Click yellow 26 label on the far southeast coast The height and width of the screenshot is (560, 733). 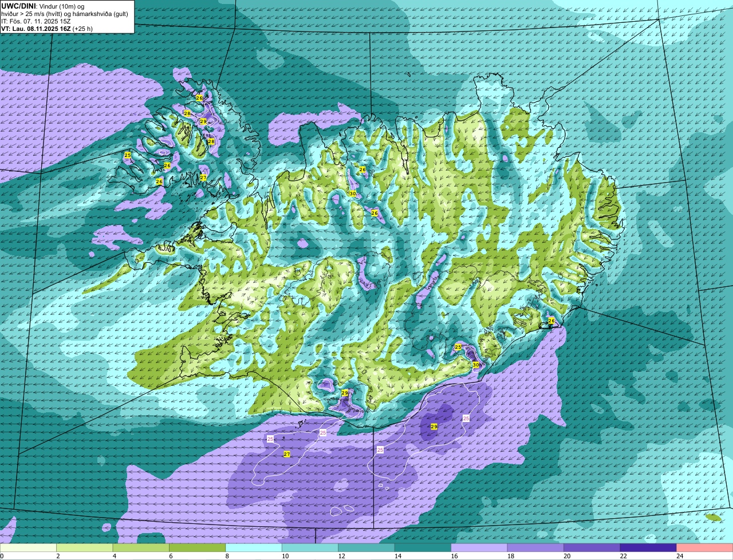point(551,321)
